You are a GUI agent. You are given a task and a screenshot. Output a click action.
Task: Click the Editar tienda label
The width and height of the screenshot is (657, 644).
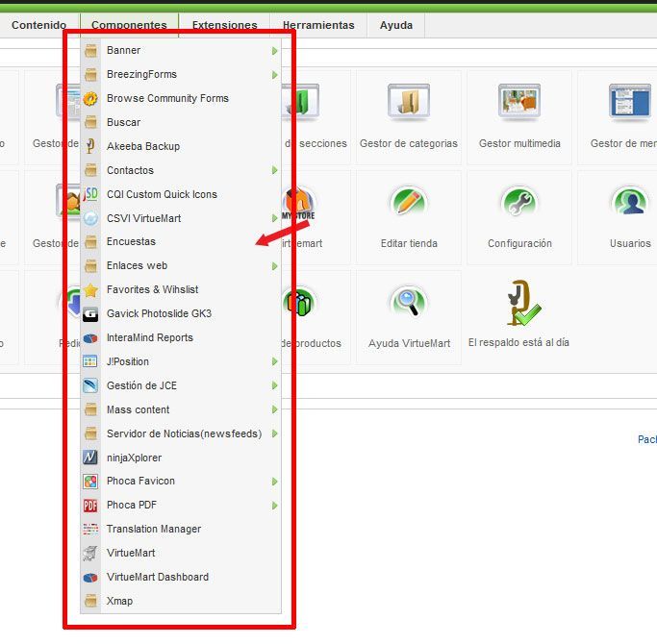tap(409, 244)
